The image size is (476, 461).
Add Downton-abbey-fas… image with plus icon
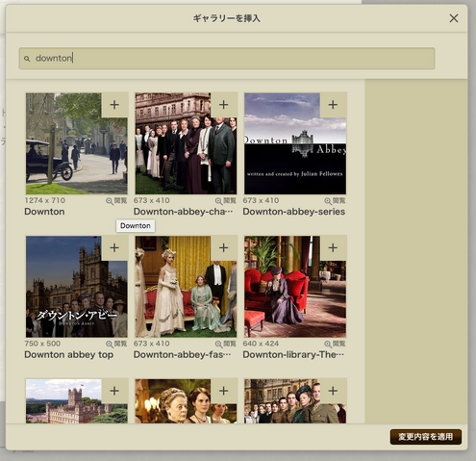pos(224,248)
